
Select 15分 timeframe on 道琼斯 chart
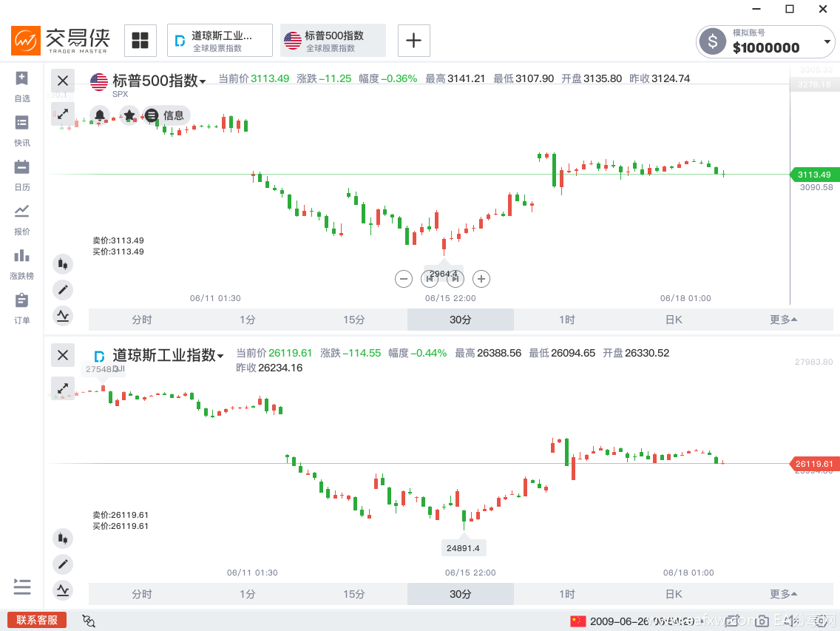point(354,594)
